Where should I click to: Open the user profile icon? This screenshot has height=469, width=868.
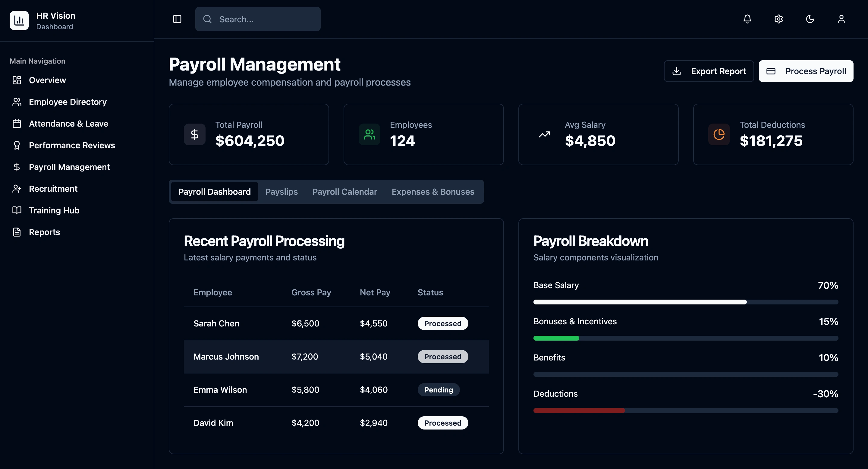point(841,19)
